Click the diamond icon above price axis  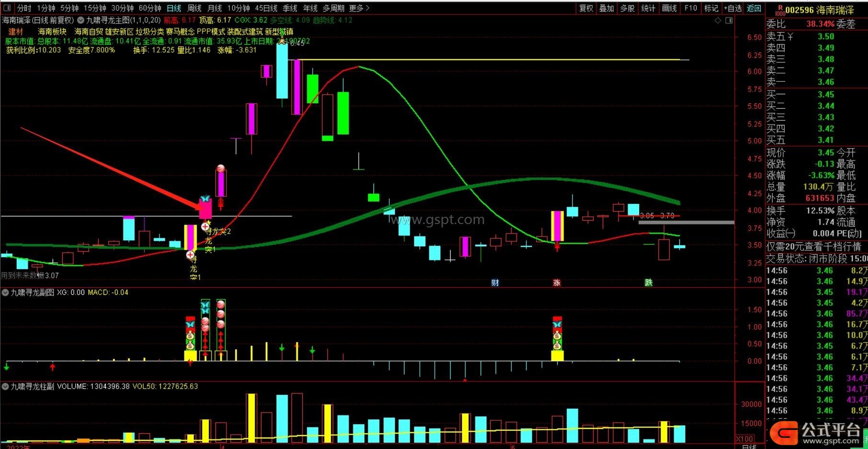718,21
